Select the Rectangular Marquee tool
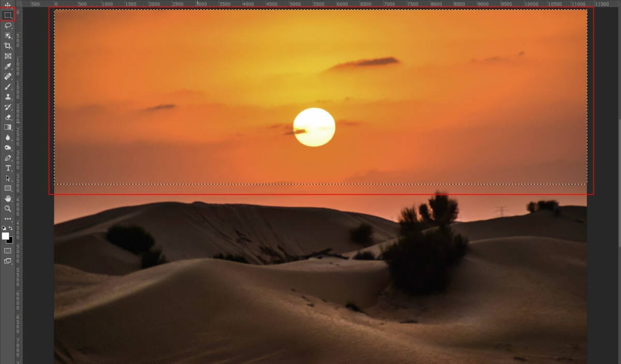The height and width of the screenshot is (364, 621). tap(8, 15)
